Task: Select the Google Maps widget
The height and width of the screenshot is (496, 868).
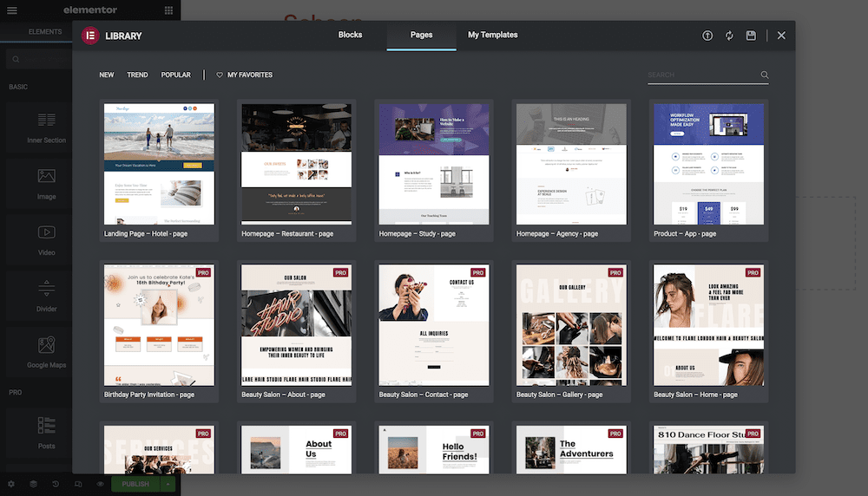Action: (47, 352)
